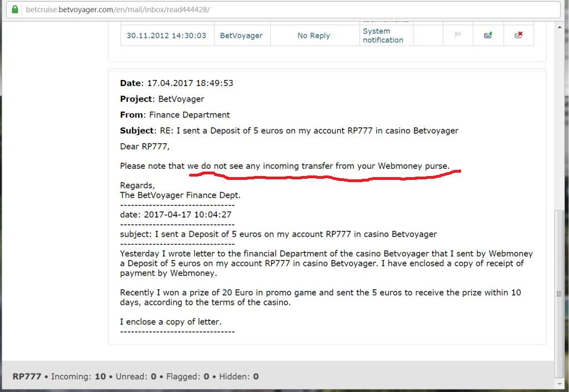Click the green secure padlock icon
The image size is (569, 392).
click(x=15, y=9)
